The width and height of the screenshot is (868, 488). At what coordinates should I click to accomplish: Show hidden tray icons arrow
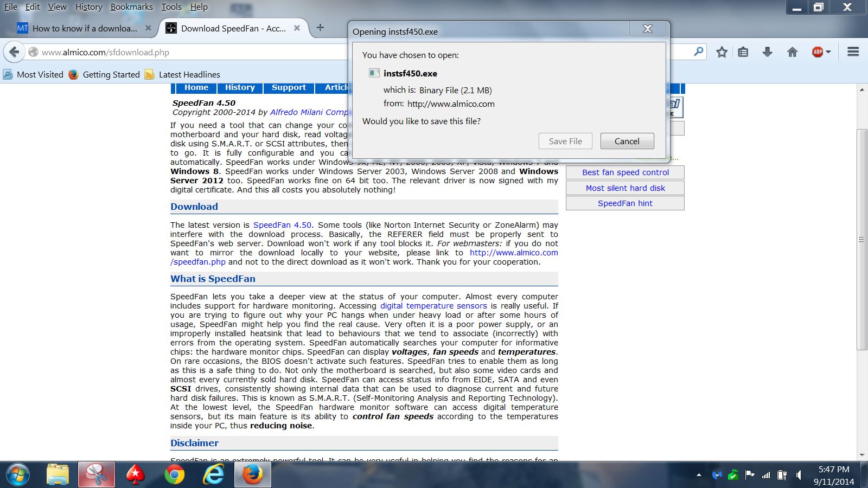699,475
